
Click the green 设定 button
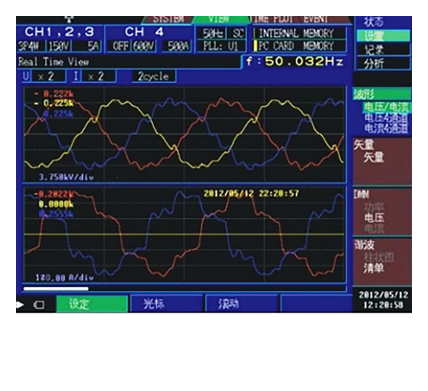(92, 304)
